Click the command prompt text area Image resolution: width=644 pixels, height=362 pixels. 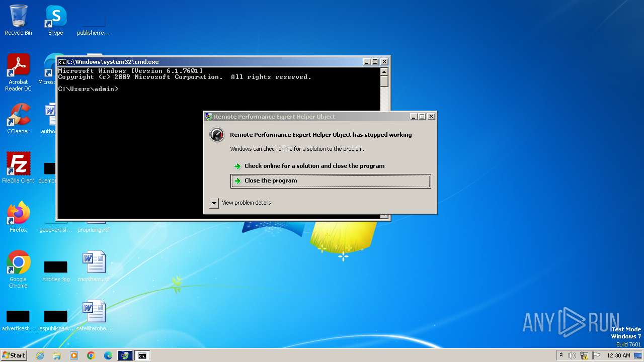pos(219,142)
